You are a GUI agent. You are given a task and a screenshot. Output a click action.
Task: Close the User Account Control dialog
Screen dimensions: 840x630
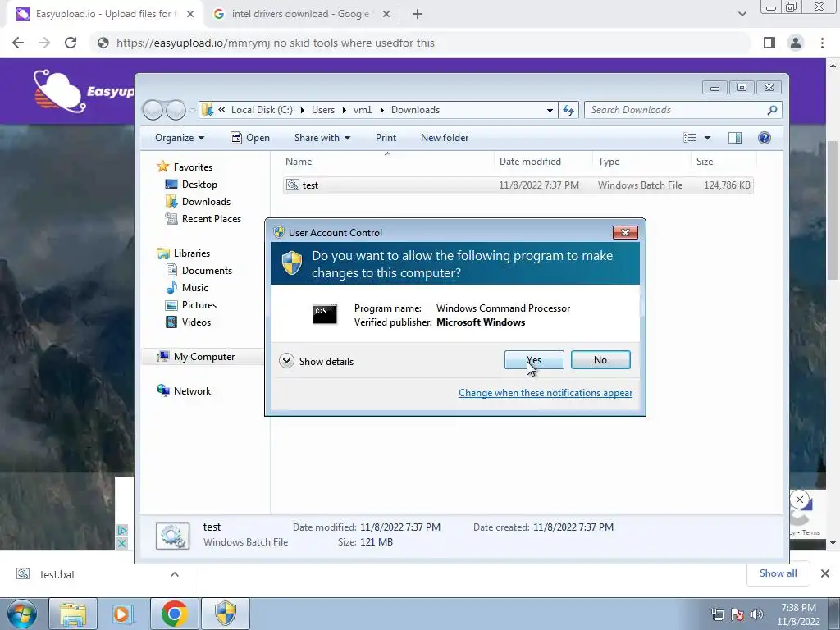[x=624, y=232]
